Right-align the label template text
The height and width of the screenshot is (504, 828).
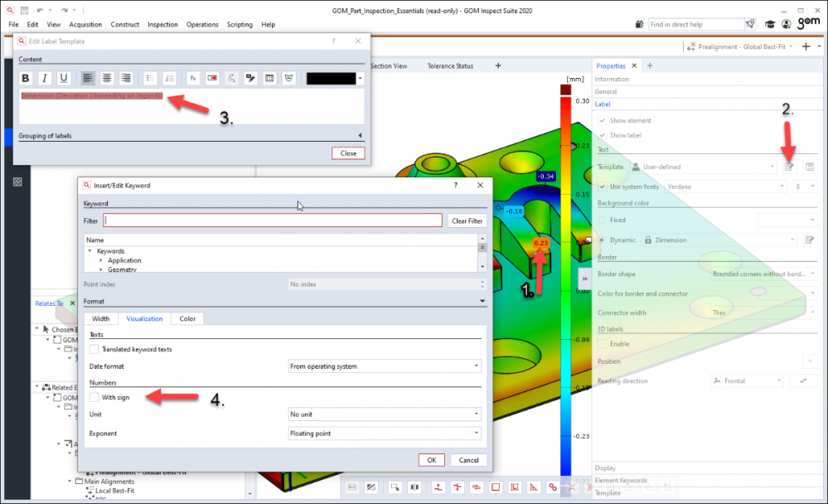[126, 78]
